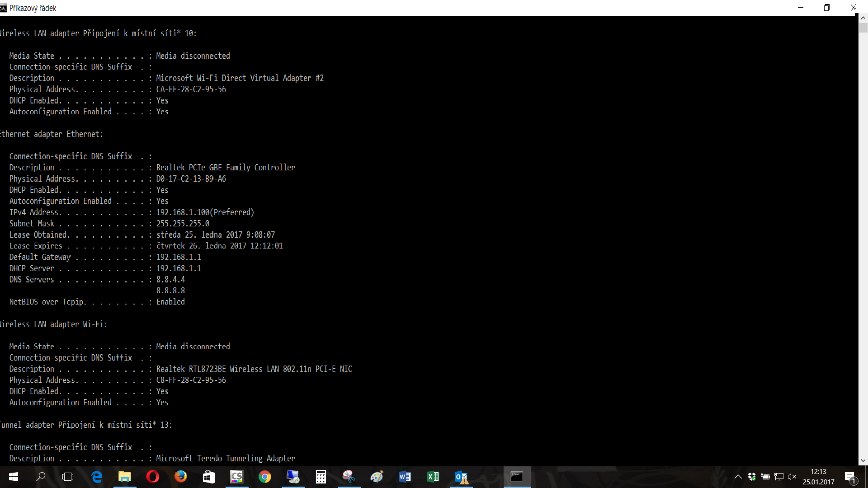The width and height of the screenshot is (868, 488).
Task: Open Firefox from the taskbar
Action: coord(181,477)
